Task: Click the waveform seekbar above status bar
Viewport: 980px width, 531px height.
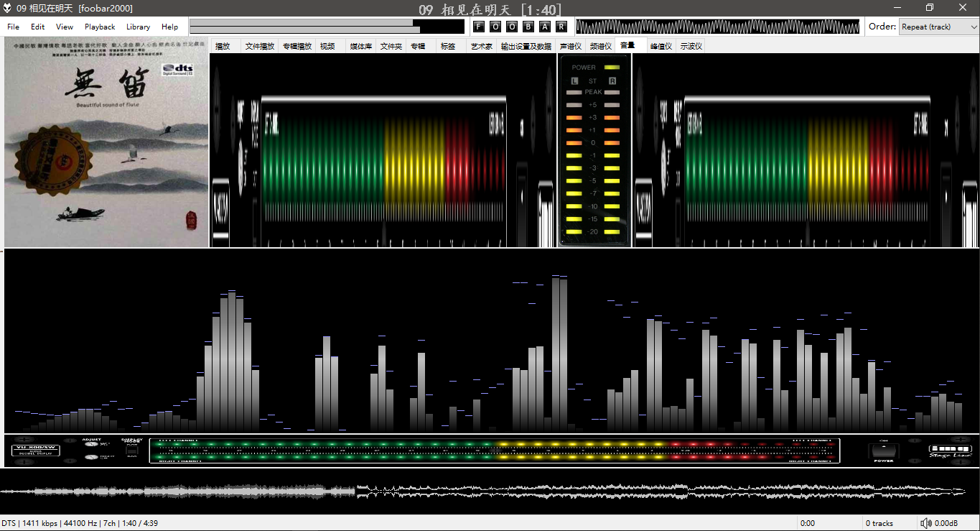Action: (482, 491)
